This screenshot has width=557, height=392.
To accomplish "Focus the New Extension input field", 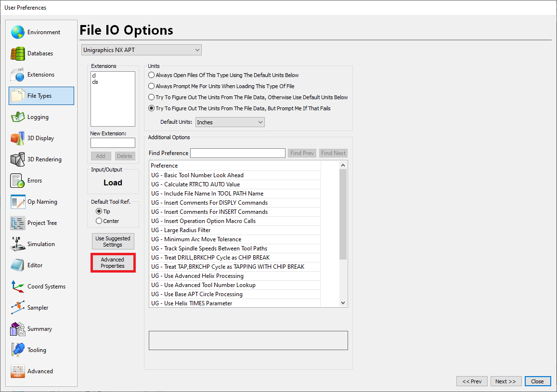I will [113, 143].
